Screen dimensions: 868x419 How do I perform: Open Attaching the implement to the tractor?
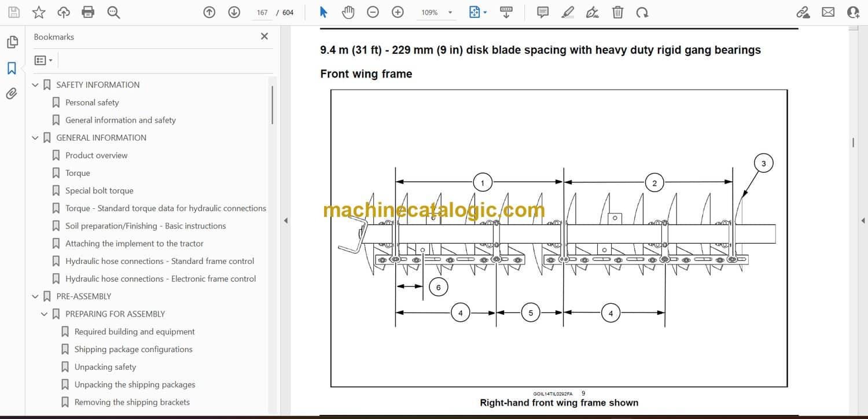(x=134, y=244)
